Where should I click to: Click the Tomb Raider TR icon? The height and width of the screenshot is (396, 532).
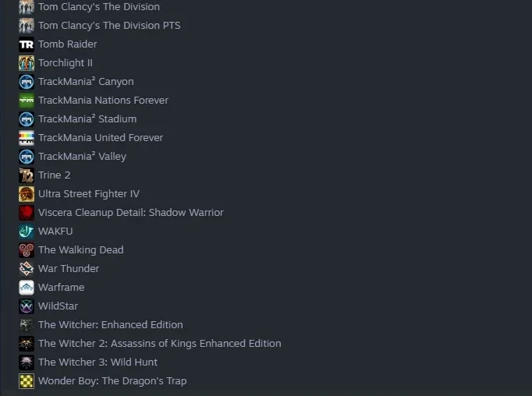click(x=27, y=44)
